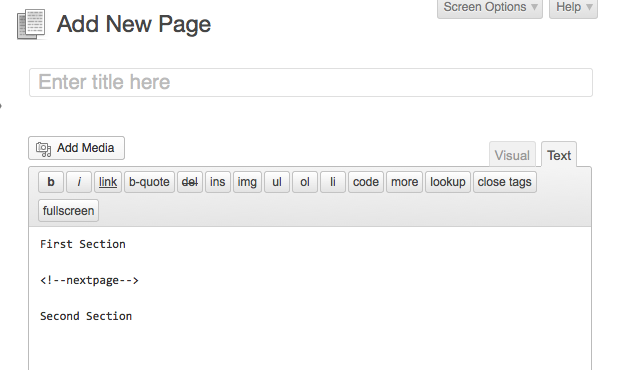Click the Add New Page heading
Screen dimensions: 621x370
click(134, 25)
